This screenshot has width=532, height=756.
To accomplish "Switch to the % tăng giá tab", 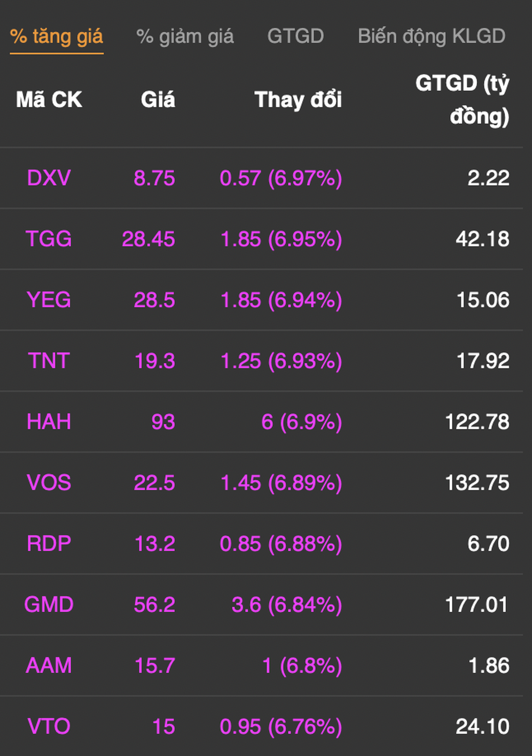I will [x=56, y=36].
